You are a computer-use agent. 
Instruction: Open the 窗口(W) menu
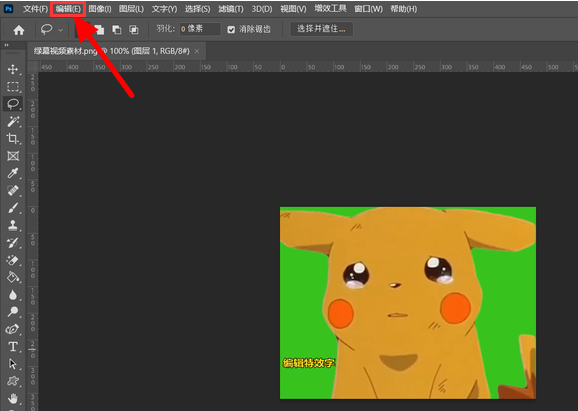click(x=368, y=9)
